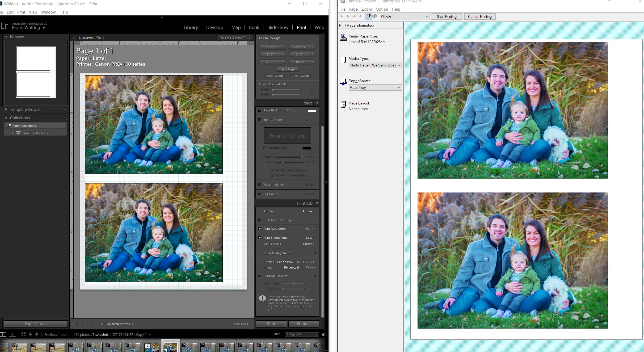Open the Option menu in Canon IJ Preview
Viewport: 644px width, 352px height.
click(382, 9)
